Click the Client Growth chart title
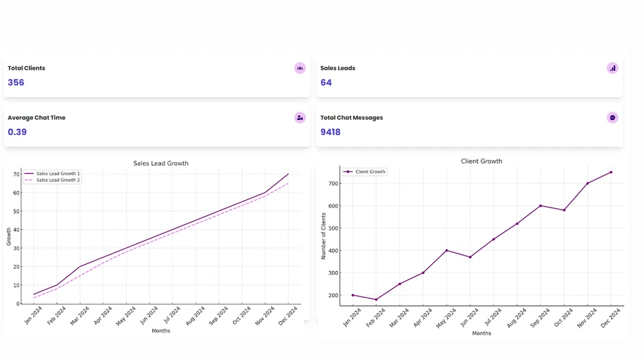This screenshot has height=362, width=644. tap(481, 161)
